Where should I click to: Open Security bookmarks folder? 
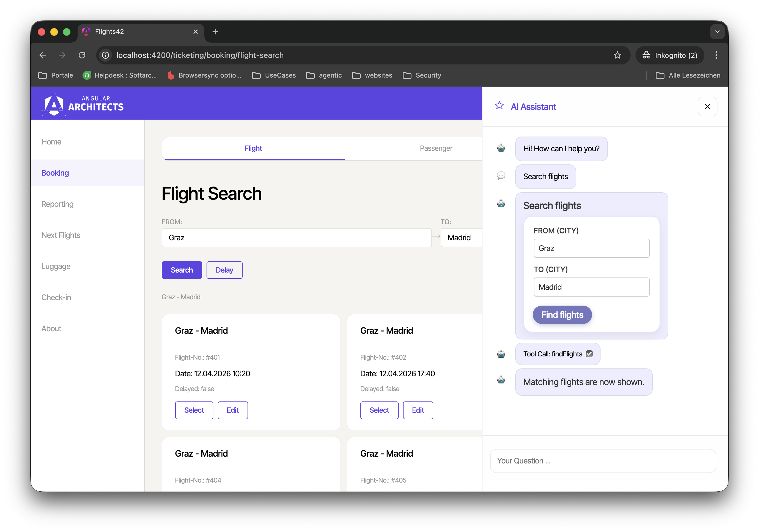point(422,75)
